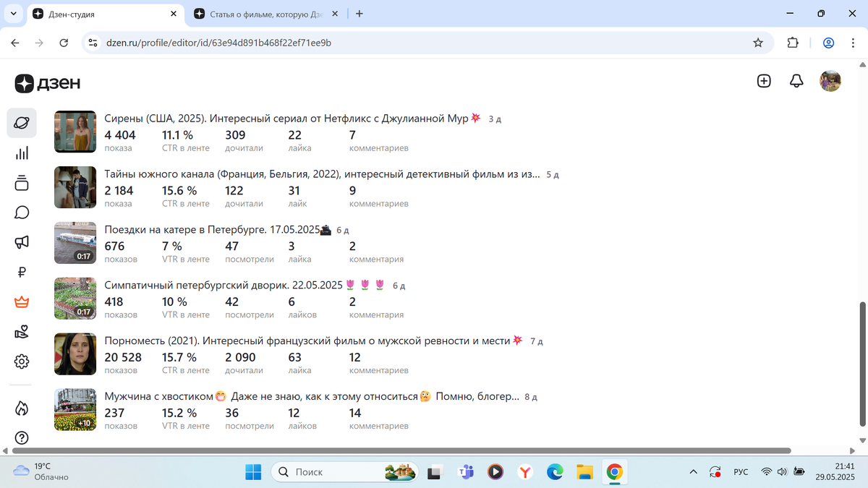Open the post Мужчина с хвостиком
868x488 pixels.
(x=312, y=396)
